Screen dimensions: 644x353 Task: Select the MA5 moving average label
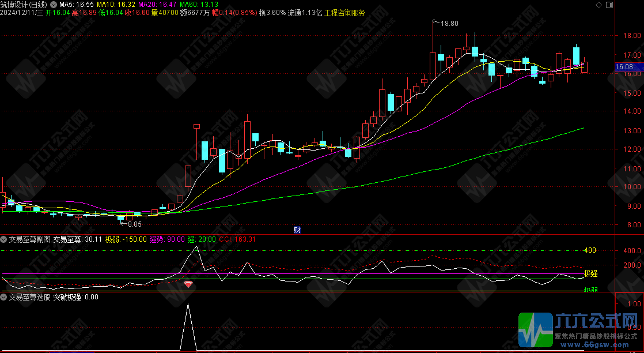tap(77, 5)
